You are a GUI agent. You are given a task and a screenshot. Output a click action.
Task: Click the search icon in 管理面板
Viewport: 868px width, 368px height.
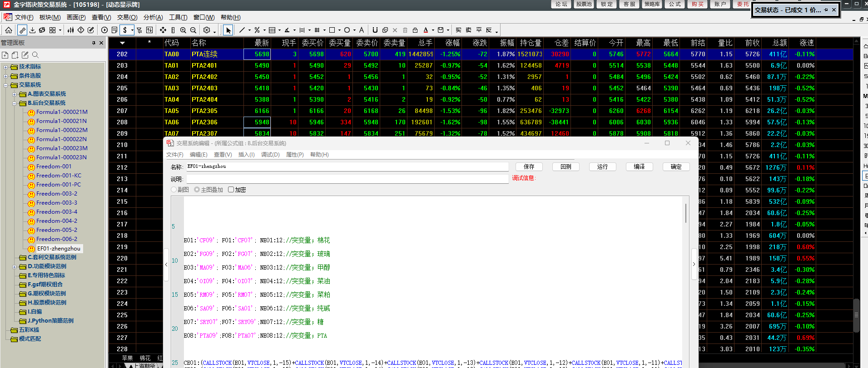click(x=35, y=55)
